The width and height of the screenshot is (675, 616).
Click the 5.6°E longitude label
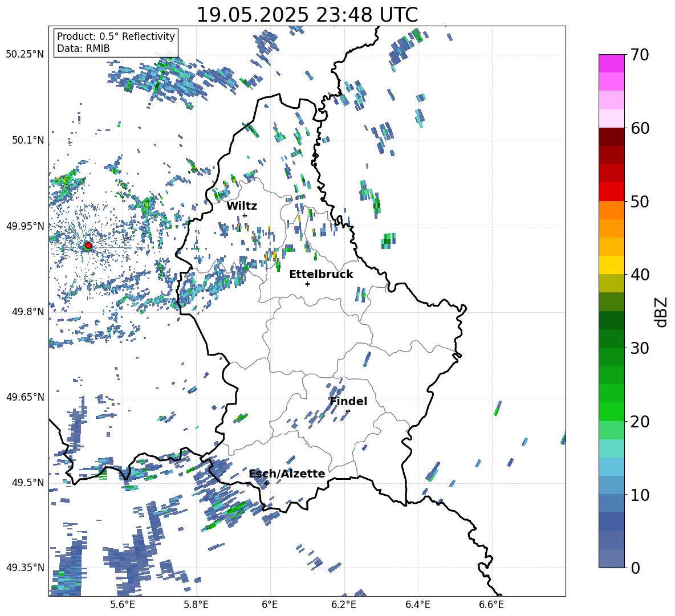pos(123,605)
